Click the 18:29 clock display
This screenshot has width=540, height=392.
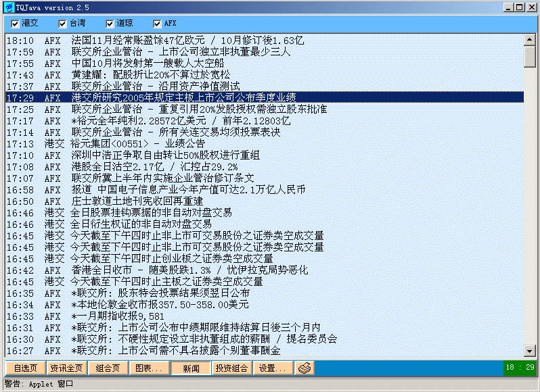[520, 367]
